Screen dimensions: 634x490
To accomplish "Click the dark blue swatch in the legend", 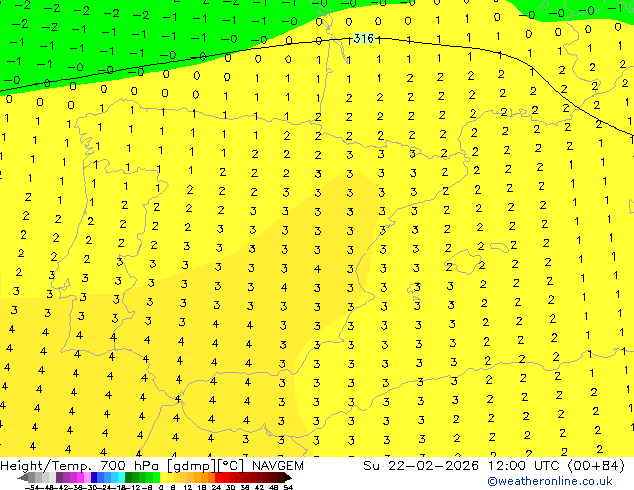I will 94,477.
